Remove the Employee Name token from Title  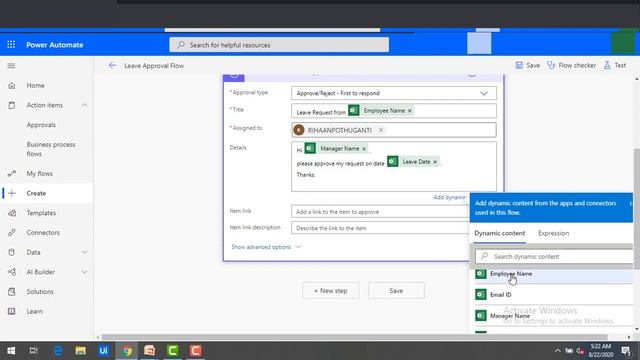[410, 111]
